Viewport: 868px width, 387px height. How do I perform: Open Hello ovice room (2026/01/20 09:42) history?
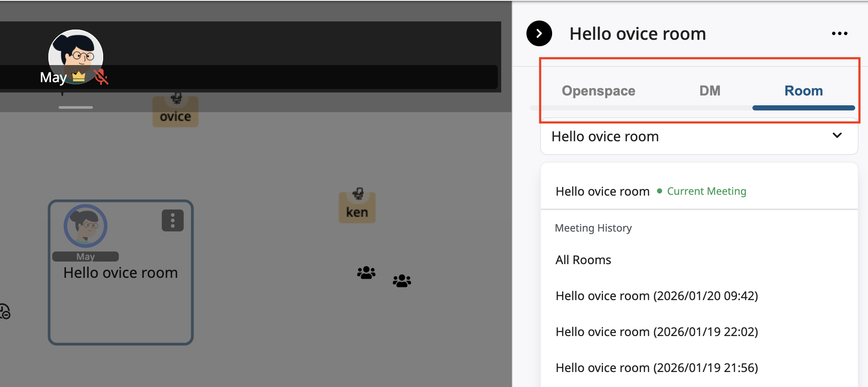point(657,296)
